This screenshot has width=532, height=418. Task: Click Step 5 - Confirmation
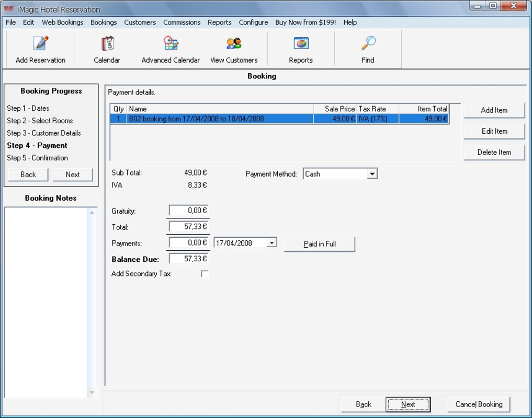pyautogui.click(x=37, y=158)
